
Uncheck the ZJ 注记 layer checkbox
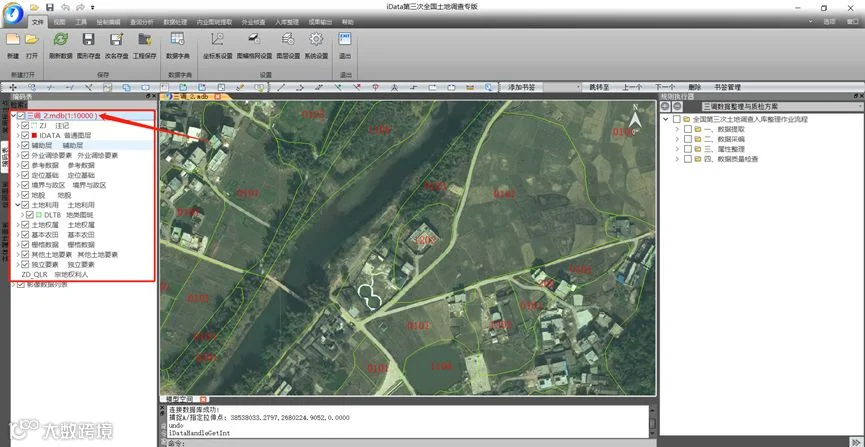coord(25,126)
